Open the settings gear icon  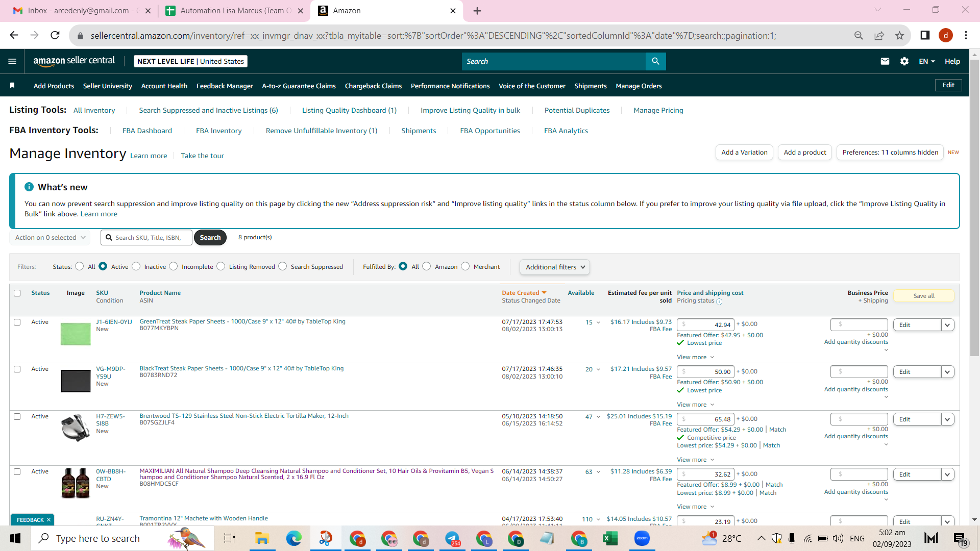pyautogui.click(x=904, y=61)
